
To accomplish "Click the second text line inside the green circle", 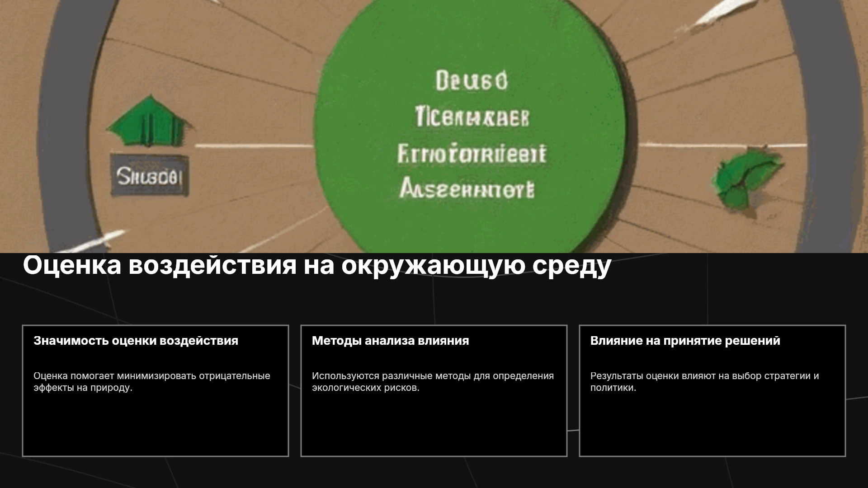I will (472, 117).
